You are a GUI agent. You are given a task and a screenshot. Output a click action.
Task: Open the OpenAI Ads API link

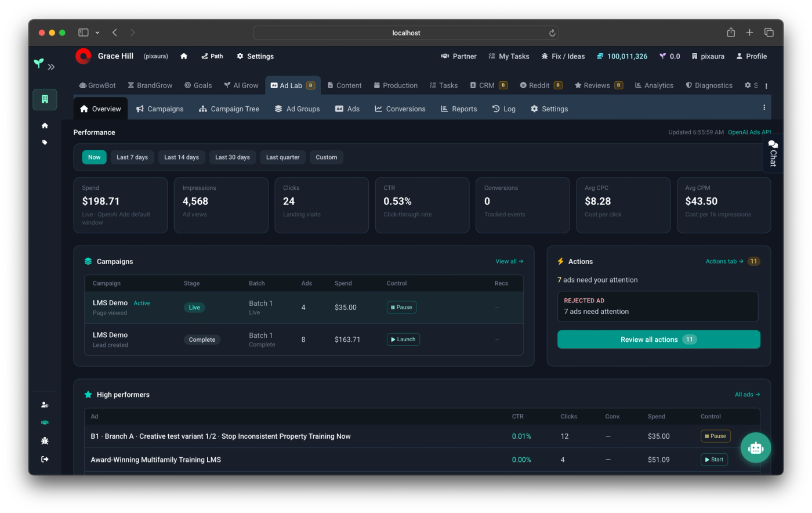(x=749, y=132)
